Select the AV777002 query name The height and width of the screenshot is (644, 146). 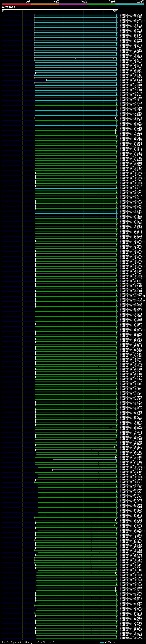tap(8, 7)
